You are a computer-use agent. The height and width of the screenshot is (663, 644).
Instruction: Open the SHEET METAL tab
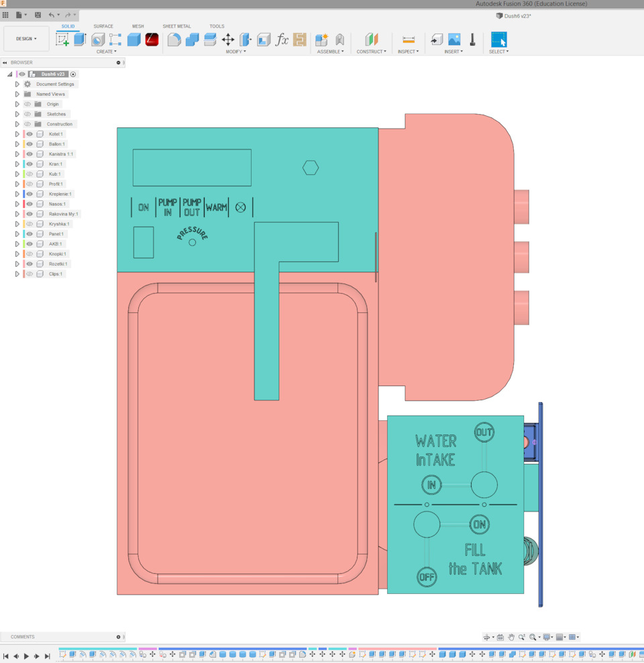pos(176,27)
